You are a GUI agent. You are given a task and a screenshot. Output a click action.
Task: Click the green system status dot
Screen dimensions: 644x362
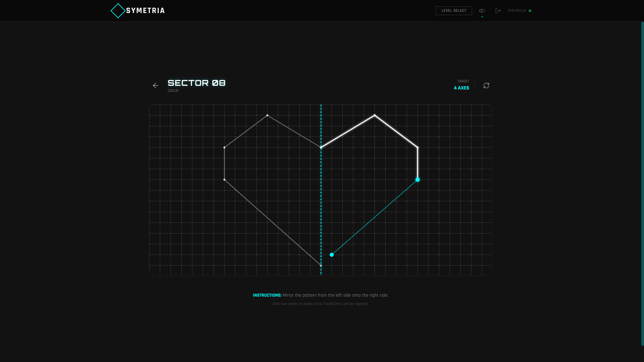(x=530, y=11)
